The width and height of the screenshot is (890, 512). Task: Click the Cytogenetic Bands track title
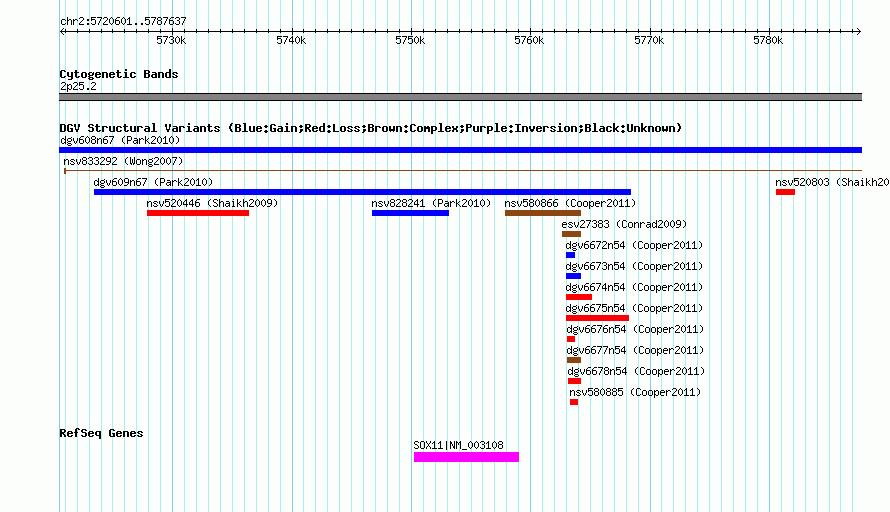pyautogui.click(x=119, y=74)
